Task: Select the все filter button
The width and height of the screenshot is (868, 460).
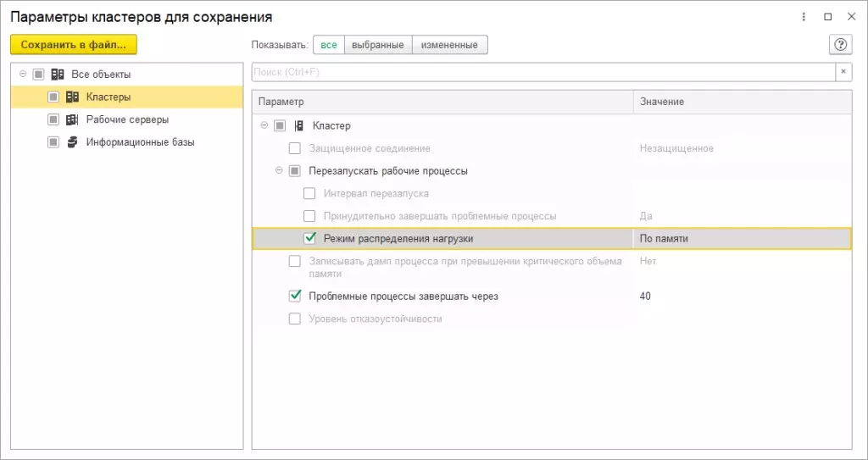Action: [x=329, y=45]
